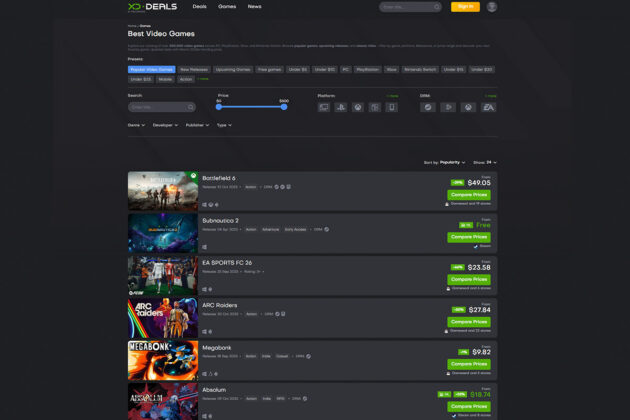This screenshot has height=420, width=630.
Task: Open the XD Deals logo home link
Action: coord(152,7)
